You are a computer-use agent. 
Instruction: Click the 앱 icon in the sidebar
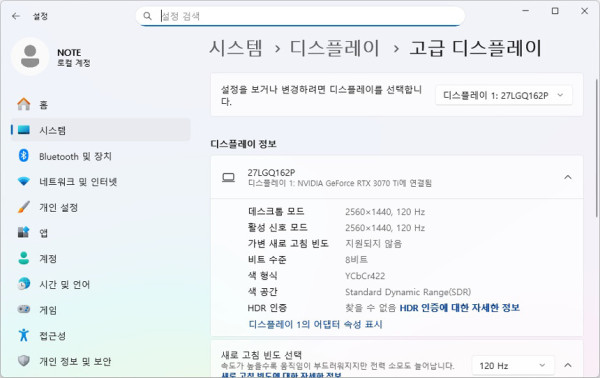point(24,232)
